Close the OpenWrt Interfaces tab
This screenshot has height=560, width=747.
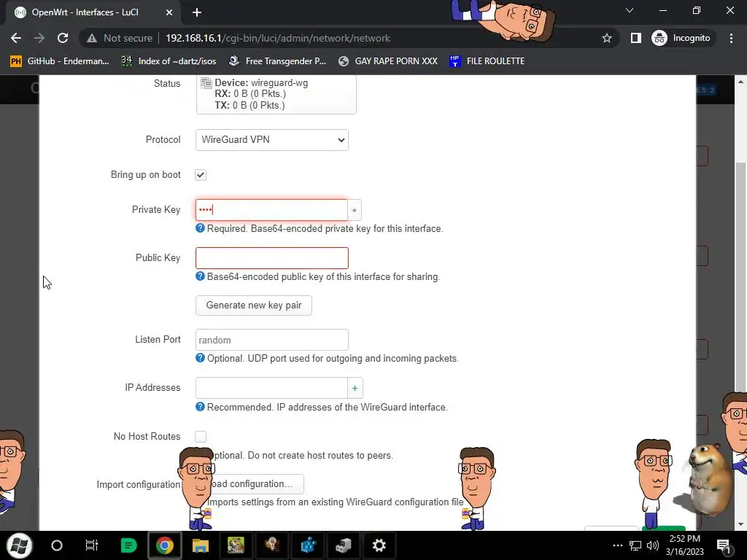169,12
